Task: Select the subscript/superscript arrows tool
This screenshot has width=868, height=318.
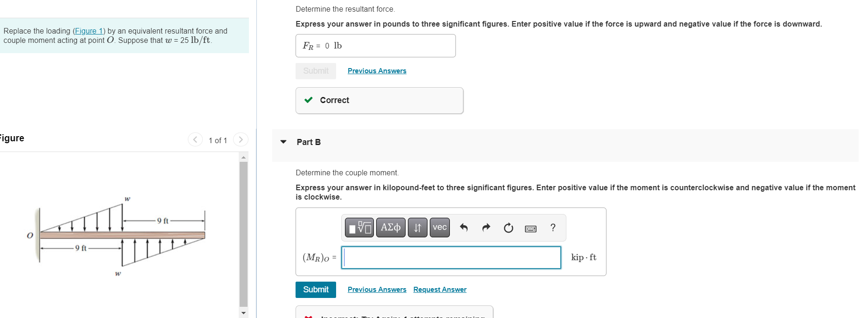Action: coord(418,228)
